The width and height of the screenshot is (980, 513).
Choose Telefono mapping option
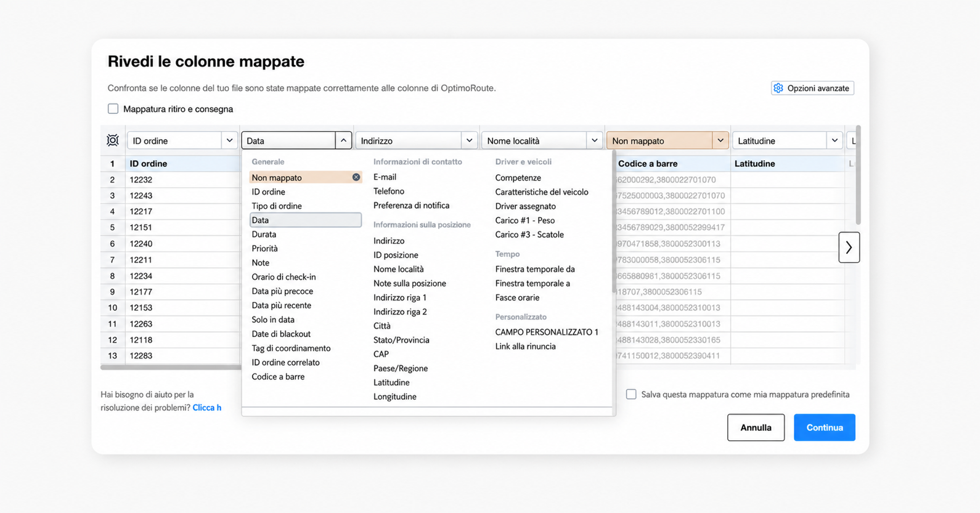(x=389, y=191)
